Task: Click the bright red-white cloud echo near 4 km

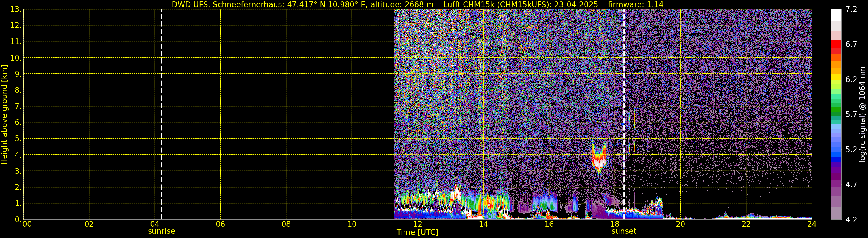Action: (x=599, y=158)
